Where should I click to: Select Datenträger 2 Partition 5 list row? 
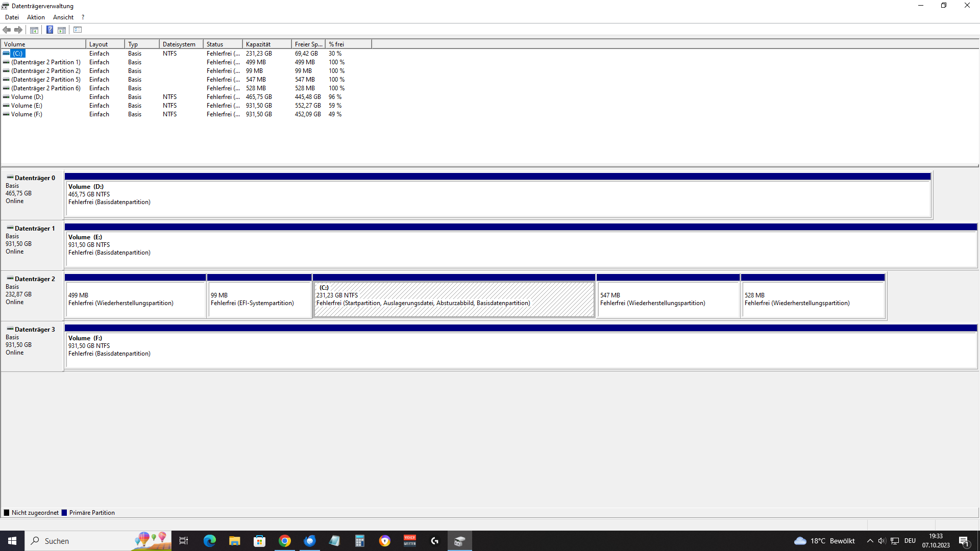coord(45,80)
